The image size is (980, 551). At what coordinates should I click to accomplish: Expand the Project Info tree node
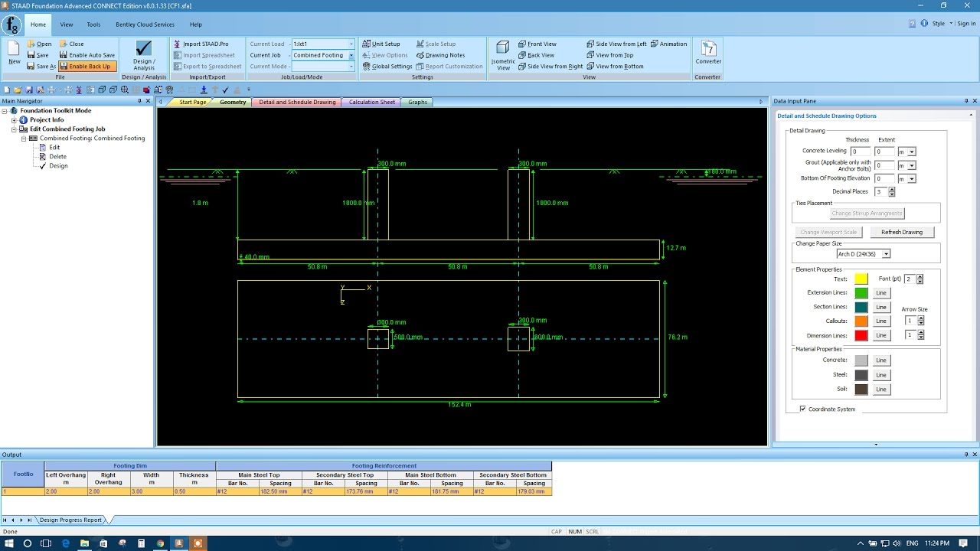pyautogui.click(x=13, y=119)
